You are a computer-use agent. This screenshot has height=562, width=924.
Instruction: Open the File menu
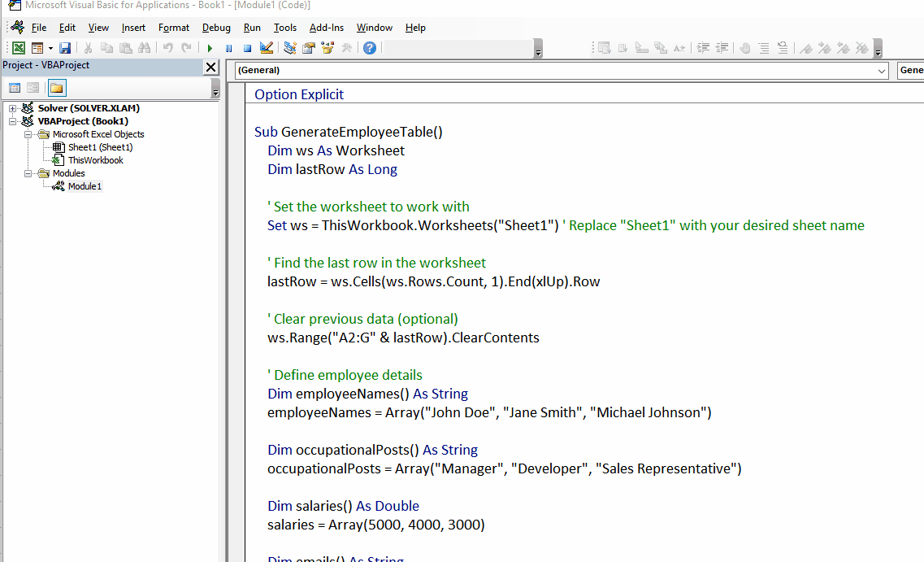[39, 28]
